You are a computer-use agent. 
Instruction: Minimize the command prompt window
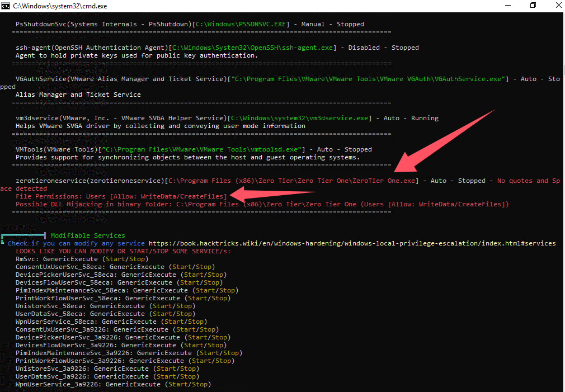(507, 6)
